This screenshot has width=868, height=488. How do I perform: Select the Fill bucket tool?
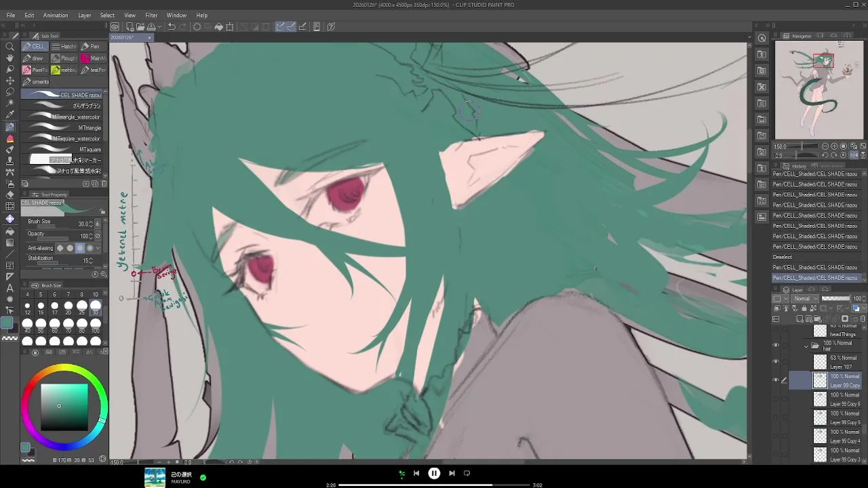(x=10, y=230)
